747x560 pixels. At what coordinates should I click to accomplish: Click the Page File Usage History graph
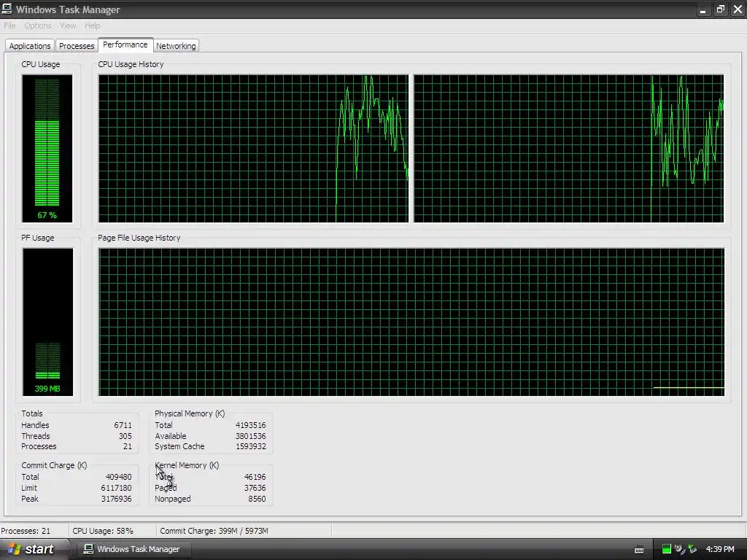(x=411, y=322)
